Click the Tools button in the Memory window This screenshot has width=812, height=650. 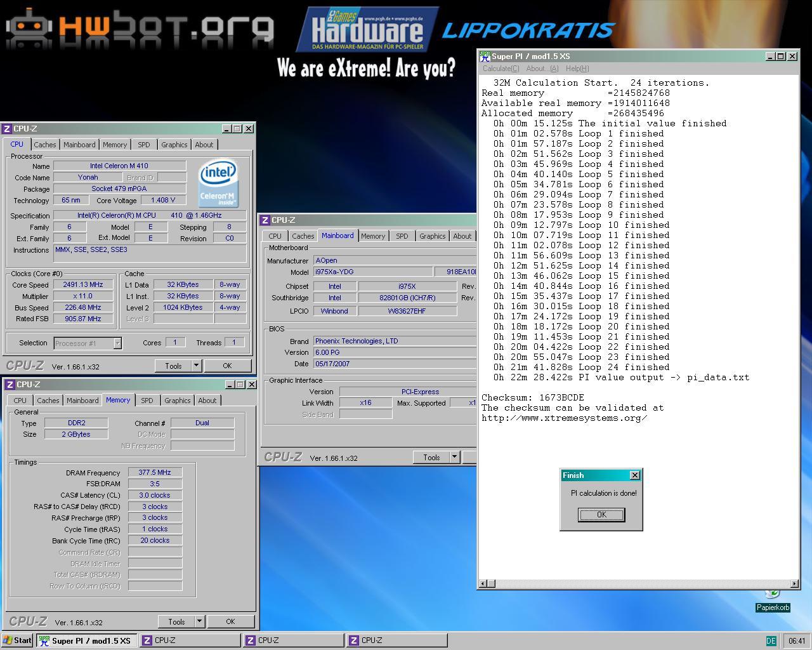176,621
